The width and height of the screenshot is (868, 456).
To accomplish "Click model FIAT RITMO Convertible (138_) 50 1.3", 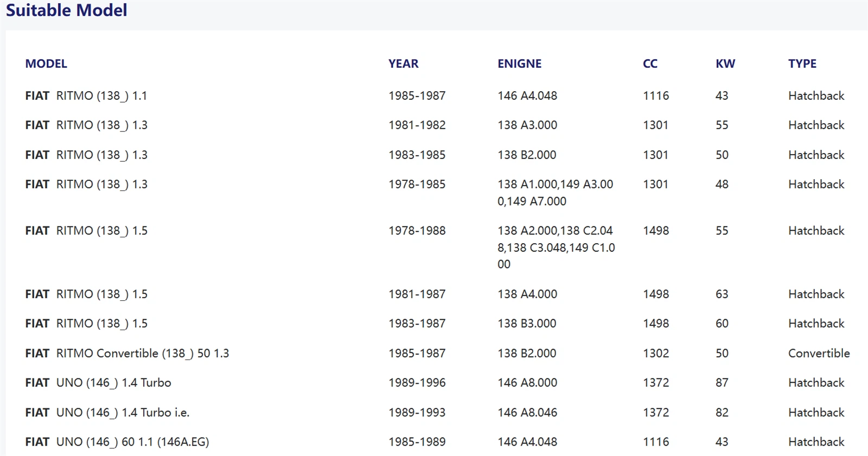I will point(127,353).
